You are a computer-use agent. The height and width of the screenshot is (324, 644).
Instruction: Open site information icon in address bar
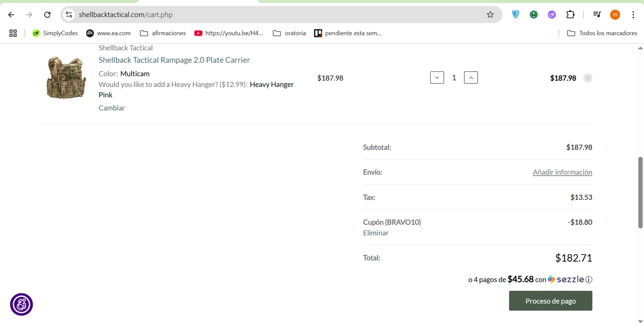[69, 15]
